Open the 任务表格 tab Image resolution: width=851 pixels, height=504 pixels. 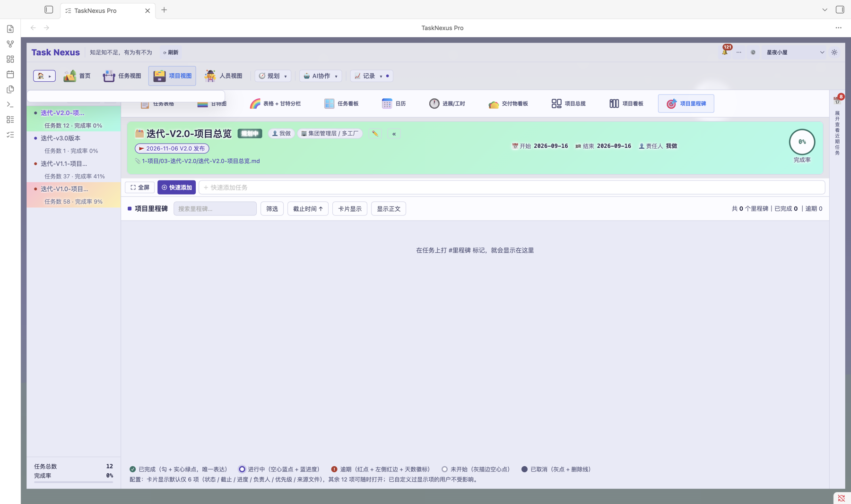pyautogui.click(x=157, y=104)
